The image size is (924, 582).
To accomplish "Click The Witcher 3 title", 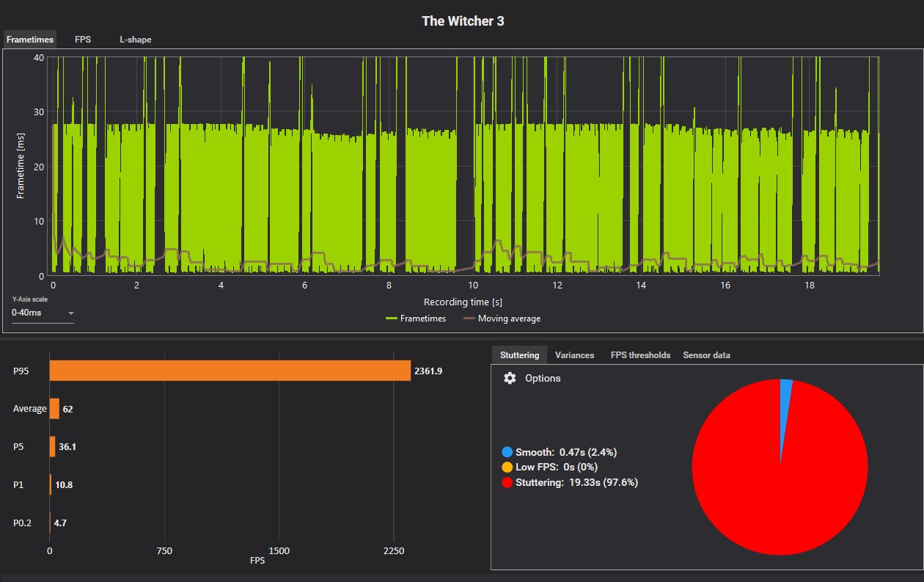I will point(463,21).
